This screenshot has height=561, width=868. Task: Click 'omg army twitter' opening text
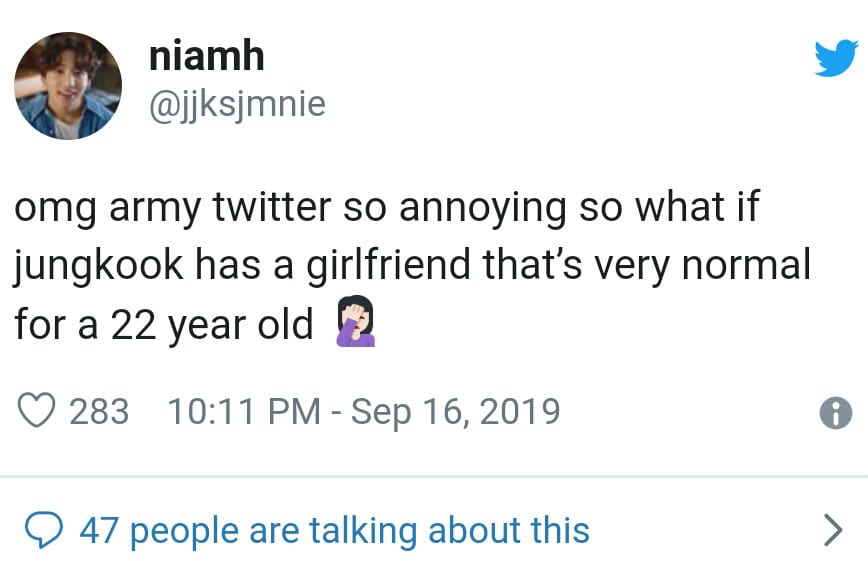(x=175, y=209)
